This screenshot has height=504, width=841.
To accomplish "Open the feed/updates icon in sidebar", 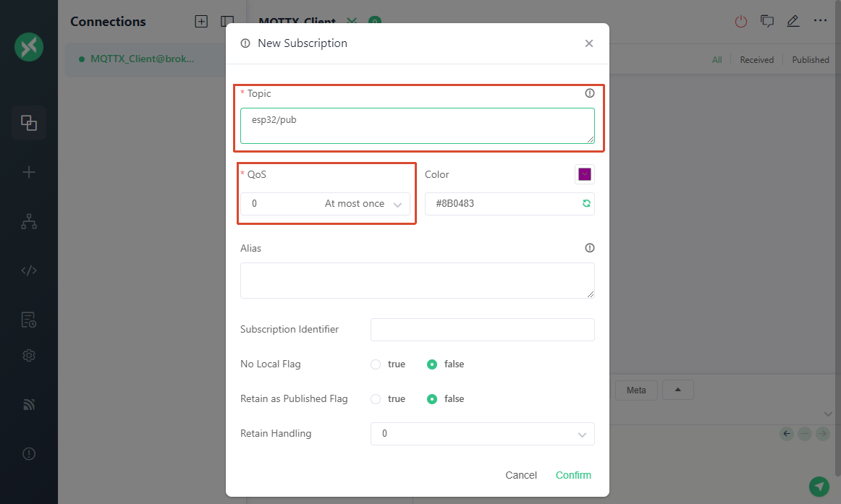I will coord(29,404).
